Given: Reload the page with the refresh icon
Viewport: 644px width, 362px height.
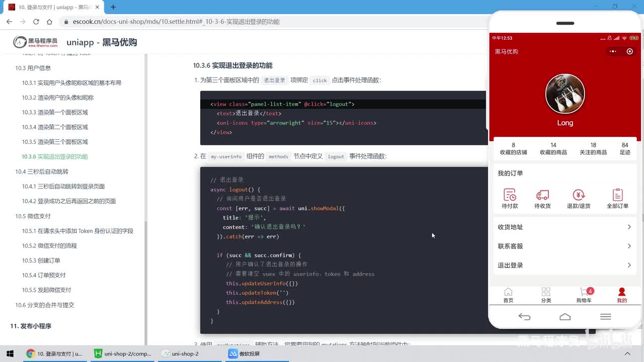Looking at the screenshot, I should point(36,22).
